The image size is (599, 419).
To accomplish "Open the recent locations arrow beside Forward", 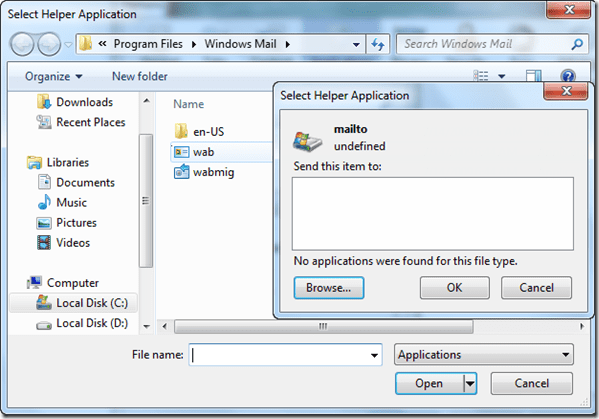I will (x=68, y=45).
